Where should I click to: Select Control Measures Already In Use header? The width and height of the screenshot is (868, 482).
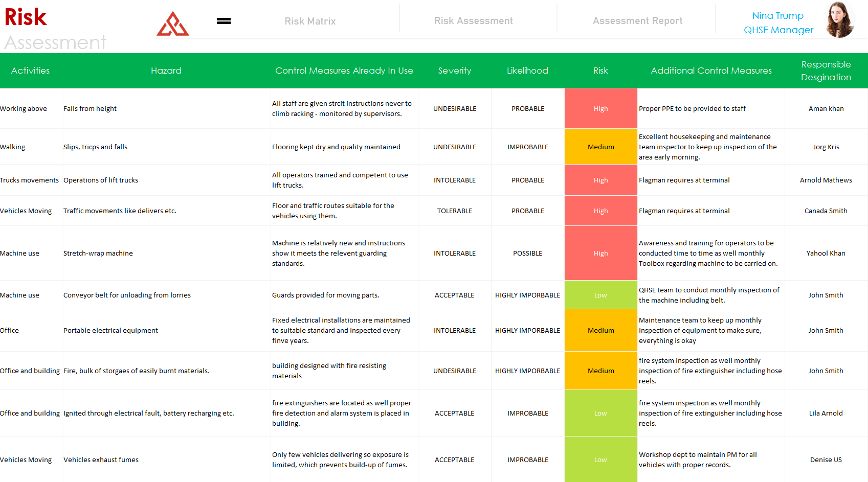(344, 71)
